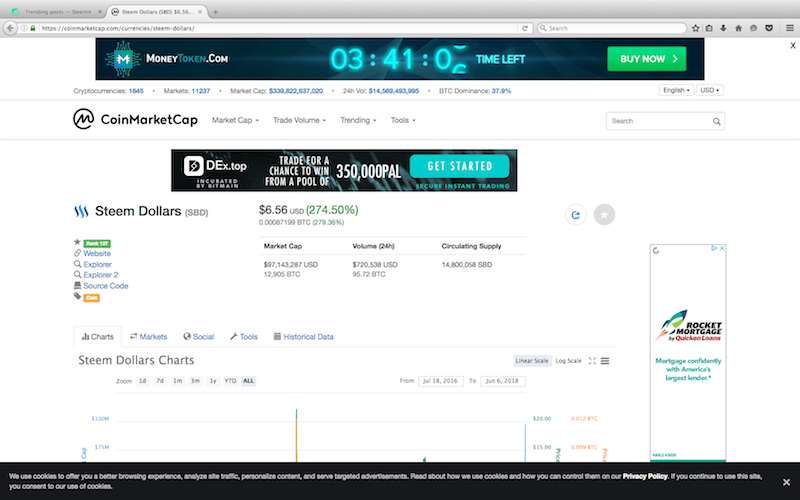Viewport: 800px width, 500px height.
Task: Click the chart To date field
Action: click(502, 381)
